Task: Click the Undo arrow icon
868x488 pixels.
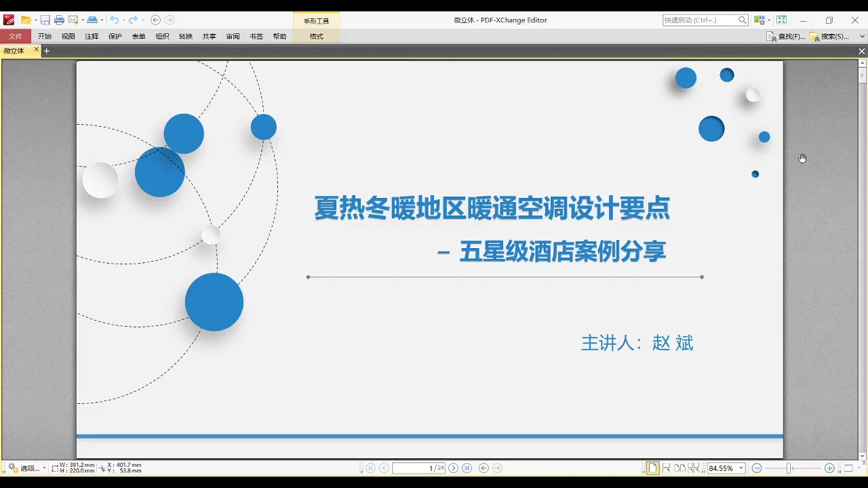Action: (x=115, y=20)
